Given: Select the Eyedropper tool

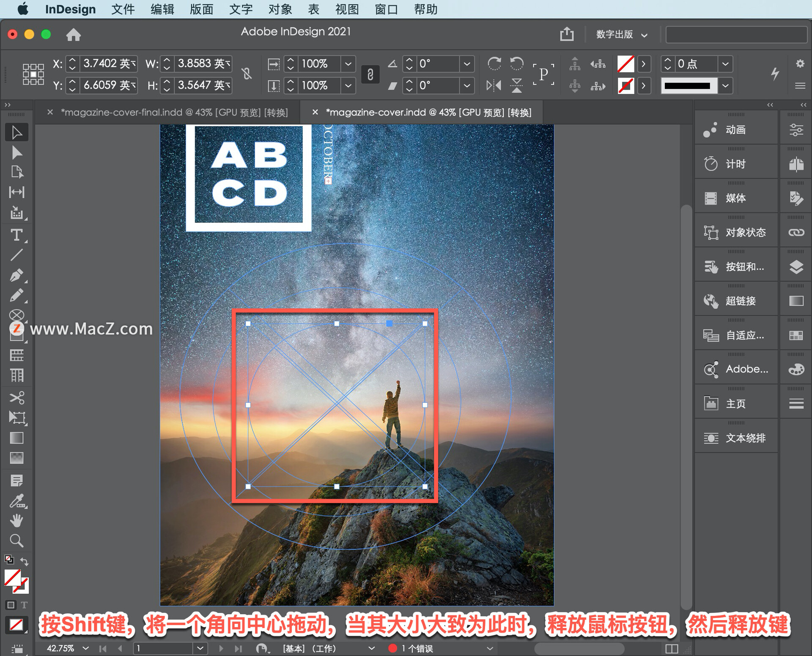Looking at the screenshot, I should [x=16, y=501].
